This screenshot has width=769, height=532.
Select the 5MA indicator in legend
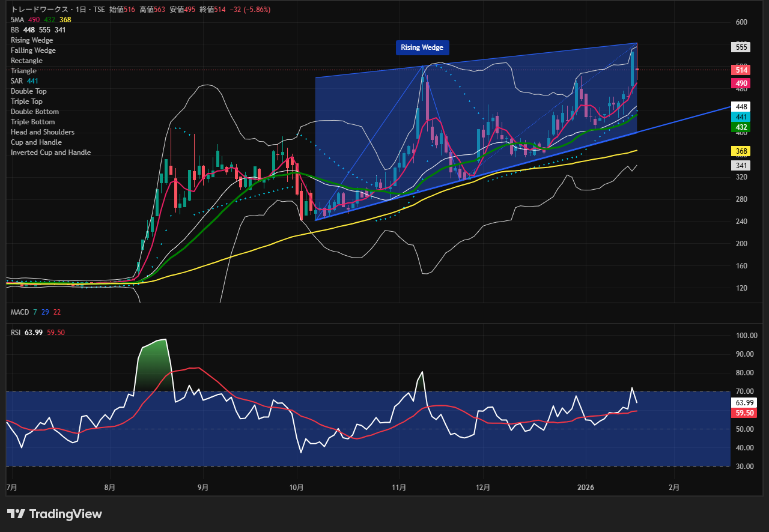tap(17, 20)
